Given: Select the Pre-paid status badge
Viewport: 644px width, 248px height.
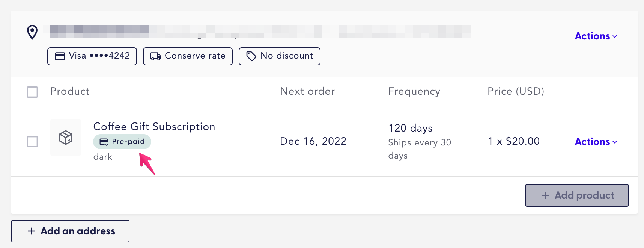Looking at the screenshot, I should coord(122,142).
